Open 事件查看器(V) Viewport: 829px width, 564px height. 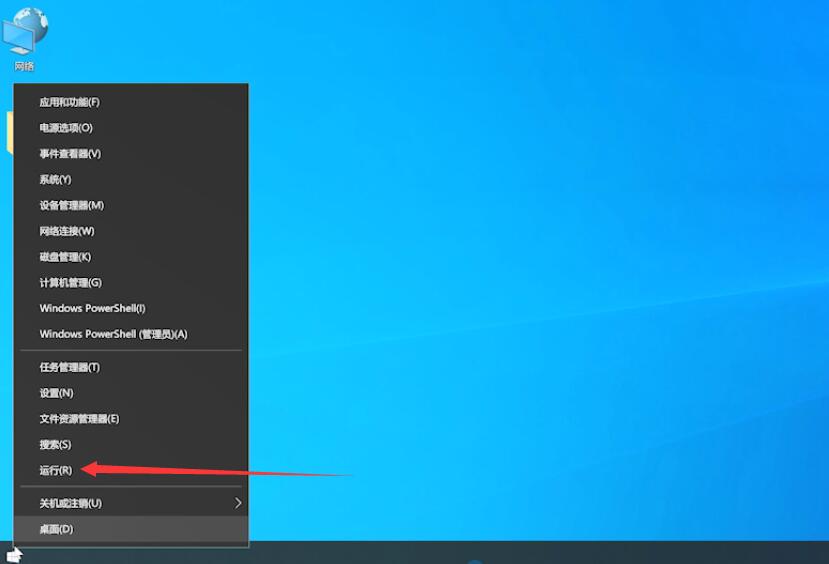(x=131, y=154)
